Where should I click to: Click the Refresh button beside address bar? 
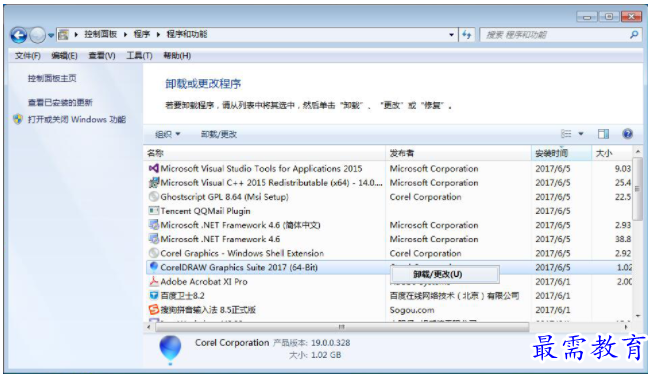click(467, 35)
